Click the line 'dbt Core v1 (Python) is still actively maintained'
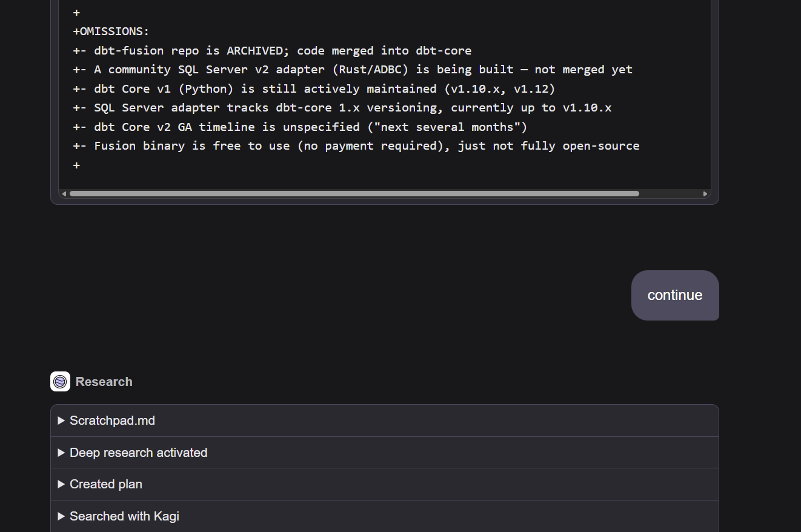Image resolution: width=801 pixels, height=532 pixels. coord(314,88)
